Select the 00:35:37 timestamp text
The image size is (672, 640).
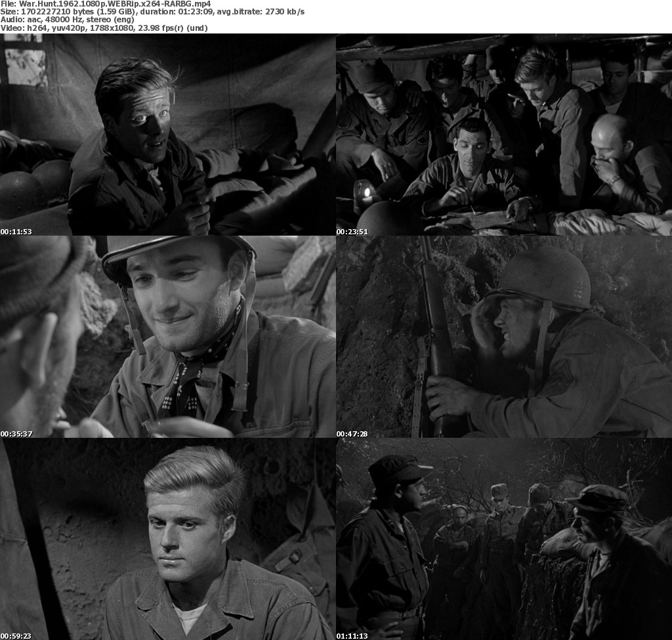tap(16, 434)
